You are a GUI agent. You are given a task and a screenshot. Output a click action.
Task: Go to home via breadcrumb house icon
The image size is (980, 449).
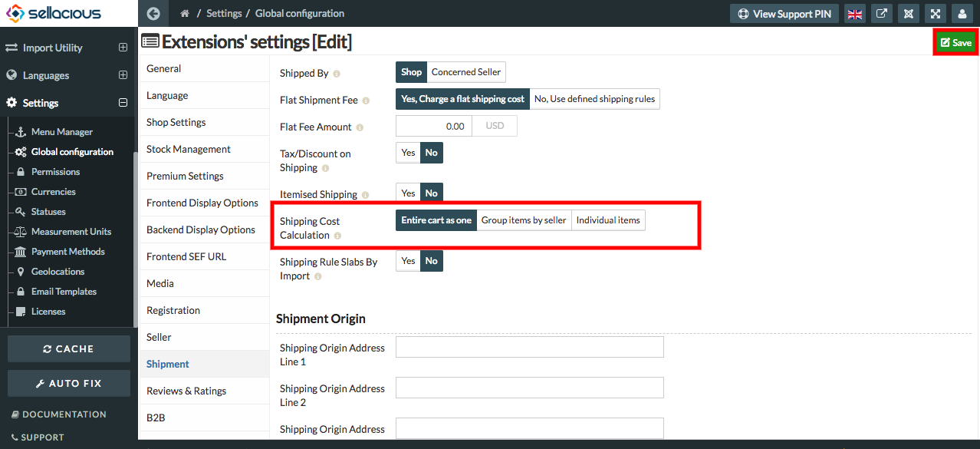[185, 13]
